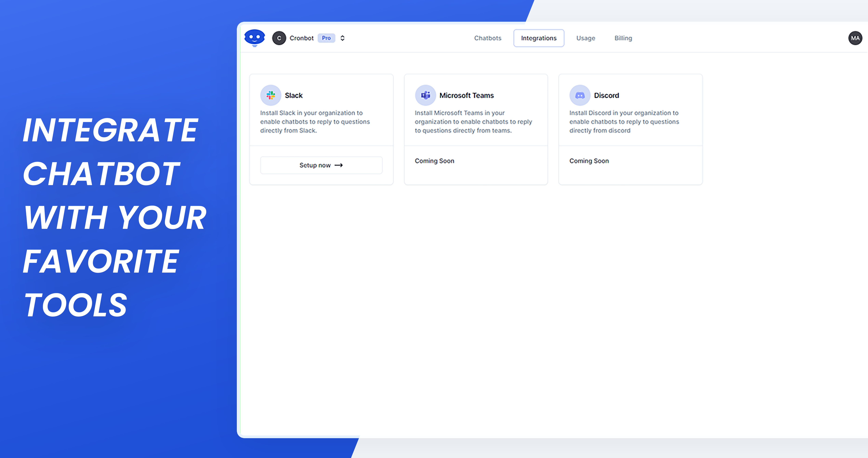Image resolution: width=868 pixels, height=458 pixels.
Task: Open the MA user avatar menu
Action: 855,38
